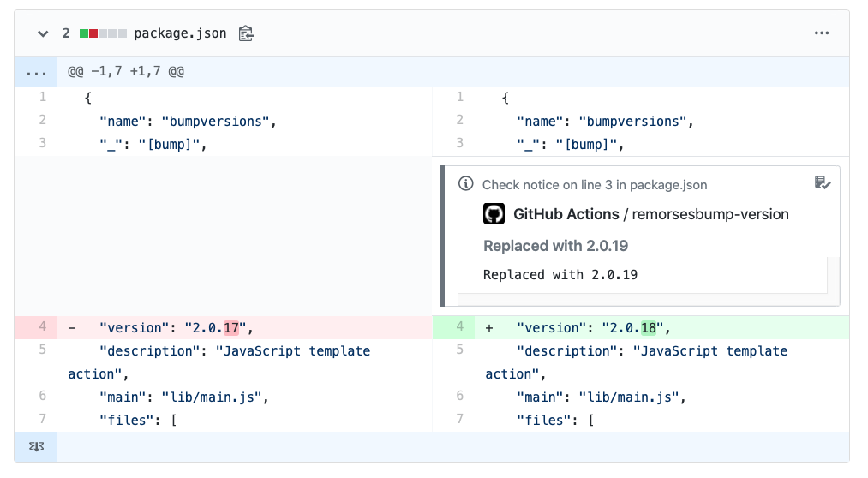Expand hidden lines at the diff bottom
The width and height of the screenshot is (868, 478).
(36, 446)
